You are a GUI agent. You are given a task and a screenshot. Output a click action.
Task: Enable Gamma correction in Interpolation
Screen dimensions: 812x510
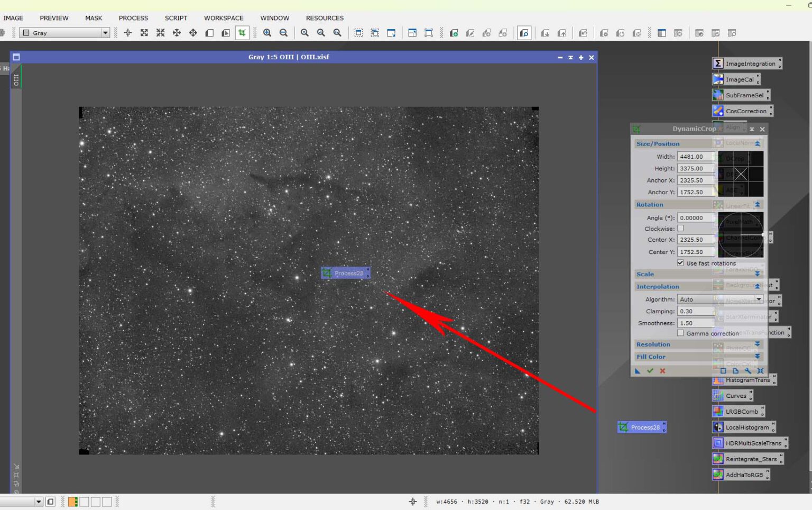pos(681,333)
